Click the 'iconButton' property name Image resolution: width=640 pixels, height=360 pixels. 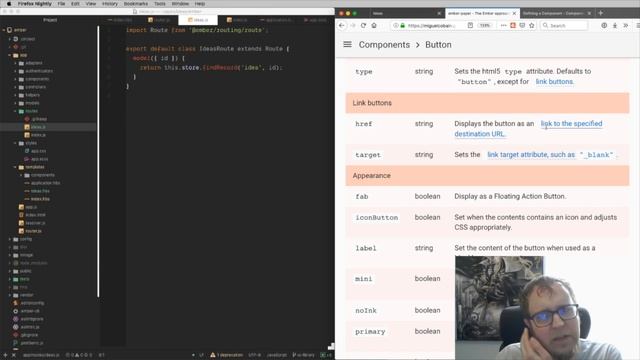point(376,218)
